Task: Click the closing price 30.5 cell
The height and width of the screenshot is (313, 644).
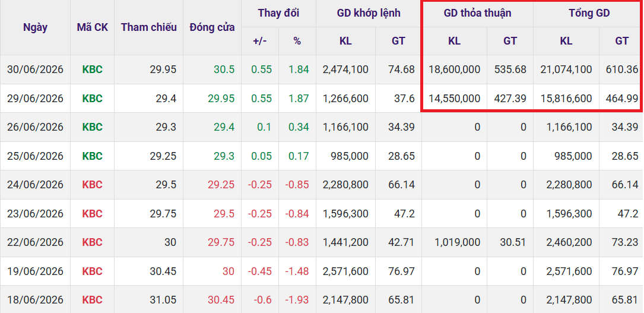Action: pos(224,69)
